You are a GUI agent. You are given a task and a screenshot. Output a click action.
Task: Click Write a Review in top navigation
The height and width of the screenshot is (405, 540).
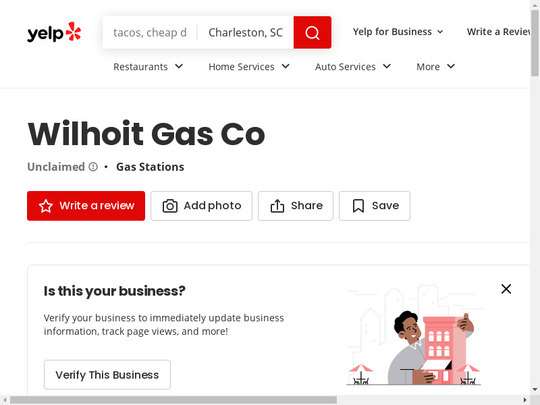coord(498,32)
